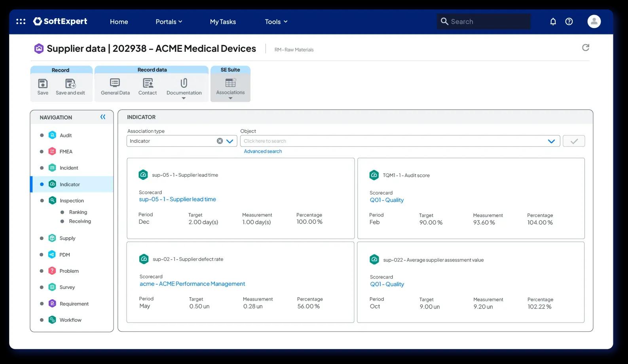This screenshot has width=628, height=364.
Task: Collapse the Navigation panel
Action: point(103,117)
